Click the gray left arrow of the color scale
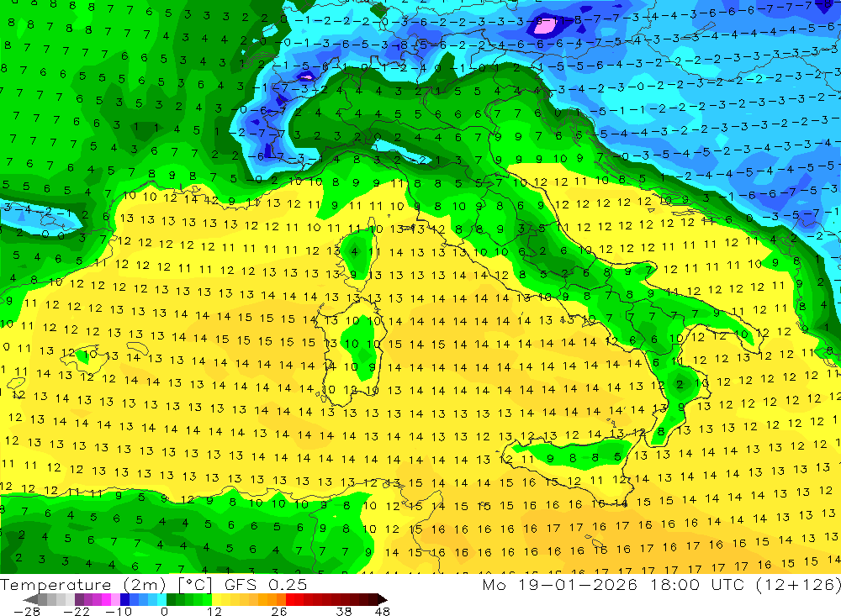The image size is (841, 616). coord(31,599)
